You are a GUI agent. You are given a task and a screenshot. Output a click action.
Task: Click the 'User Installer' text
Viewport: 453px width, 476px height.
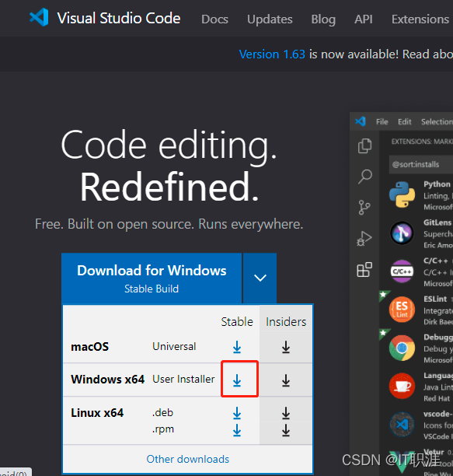(x=183, y=379)
